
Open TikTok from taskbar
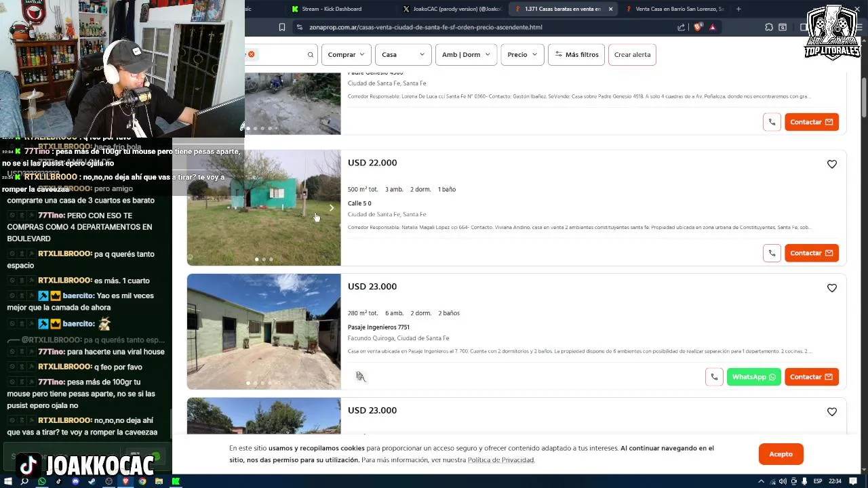click(58, 481)
